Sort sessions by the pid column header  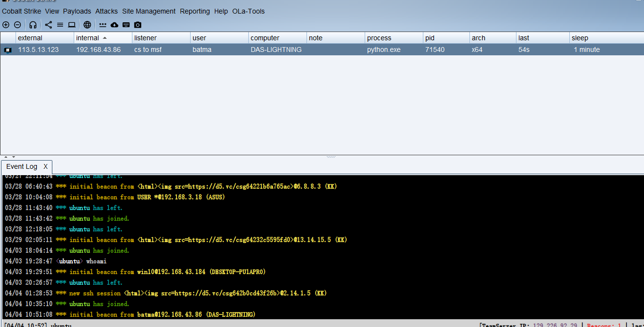click(446, 38)
